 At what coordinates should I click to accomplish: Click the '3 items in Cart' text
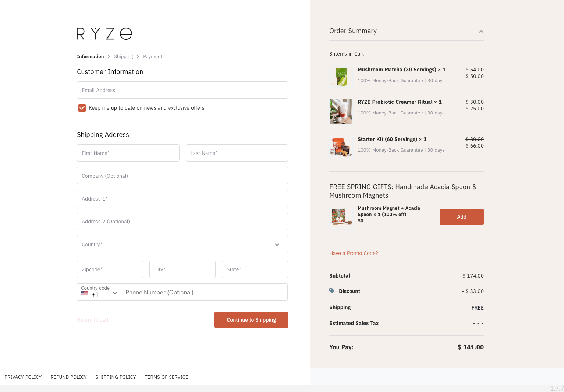(x=347, y=54)
